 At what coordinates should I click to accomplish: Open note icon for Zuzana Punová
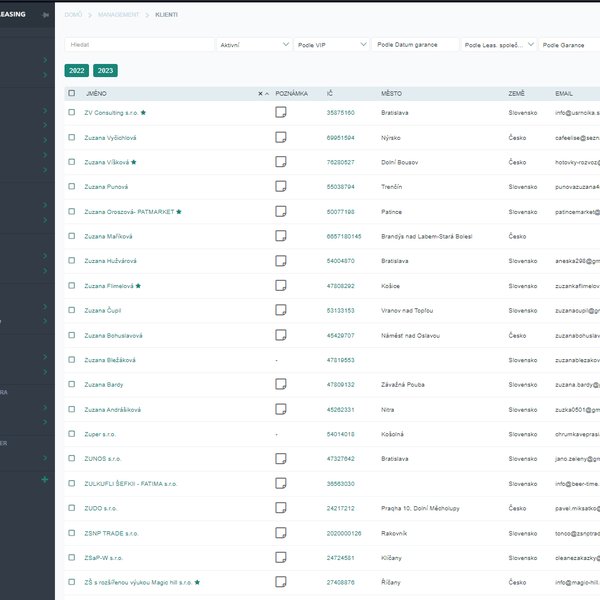tap(281, 187)
